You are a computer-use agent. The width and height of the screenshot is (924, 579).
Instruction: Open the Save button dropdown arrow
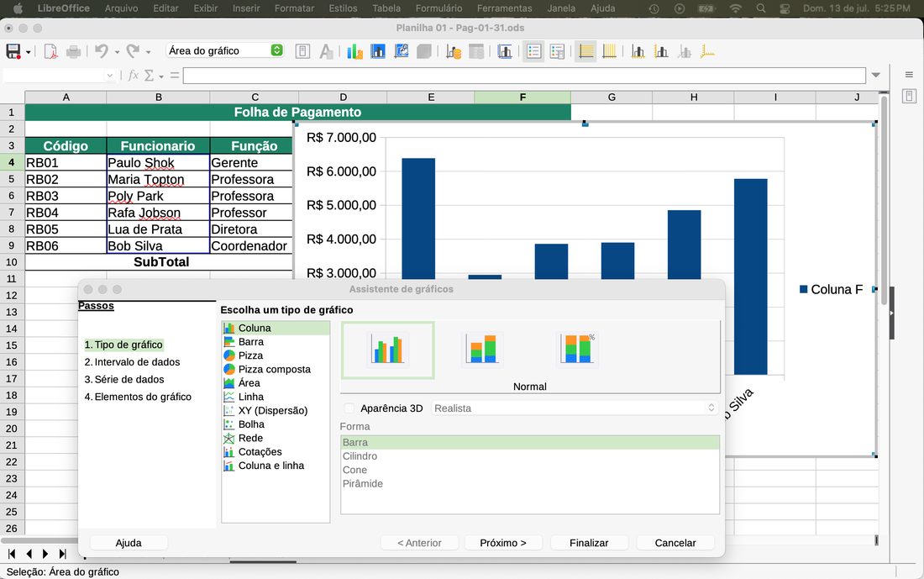point(28,52)
